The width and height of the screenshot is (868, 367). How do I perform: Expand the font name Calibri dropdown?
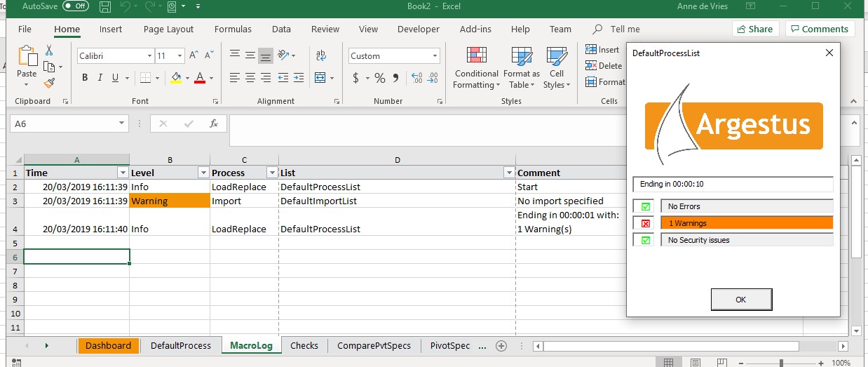pos(149,56)
